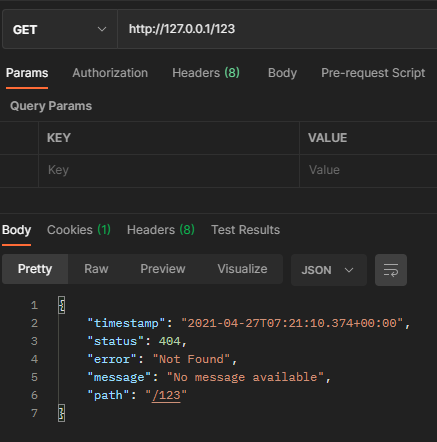Choose the Raw response view

pyautogui.click(x=96, y=269)
